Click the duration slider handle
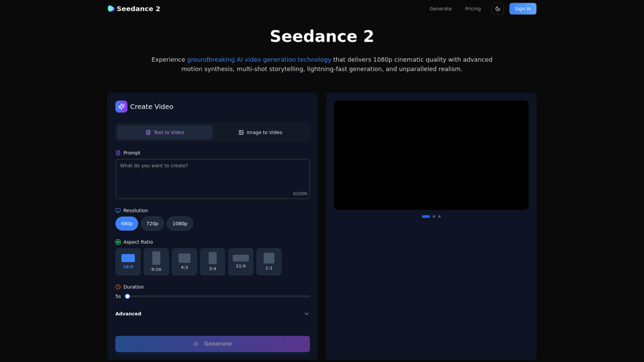Image resolution: width=644 pixels, height=362 pixels. [127, 296]
